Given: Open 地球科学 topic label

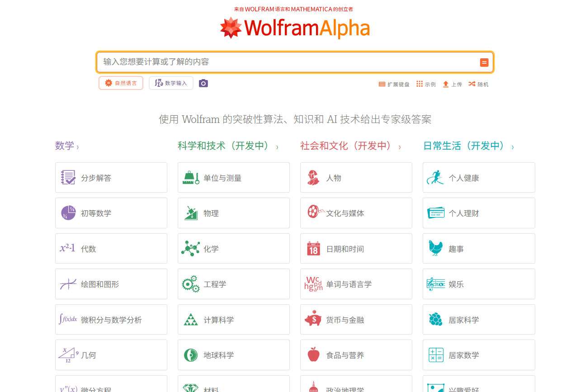Looking at the screenshot, I should (x=219, y=355).
